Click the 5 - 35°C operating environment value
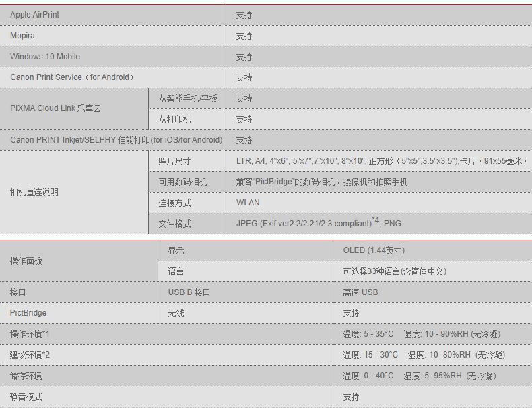 422,334
